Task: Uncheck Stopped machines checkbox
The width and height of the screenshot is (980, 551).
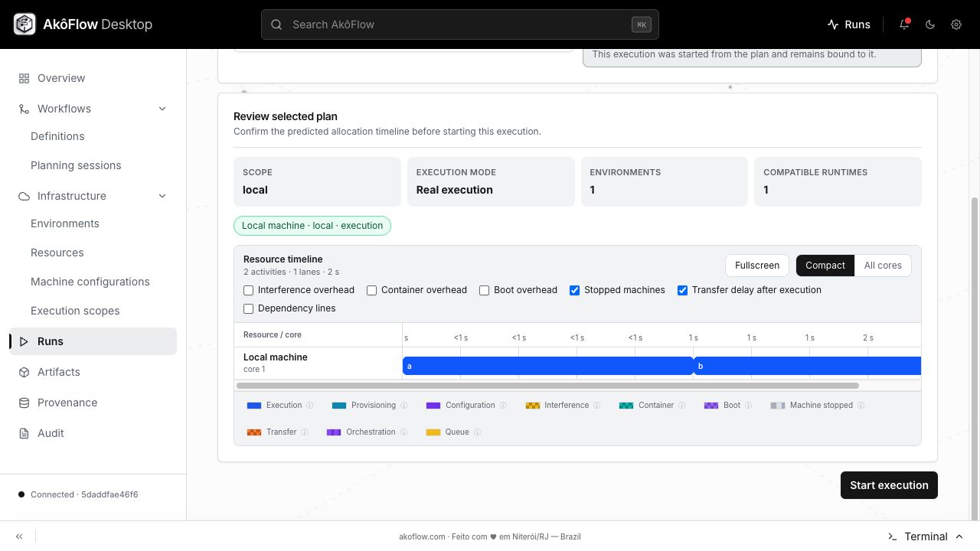Action: pyautogui.click(x=574, y=290)
